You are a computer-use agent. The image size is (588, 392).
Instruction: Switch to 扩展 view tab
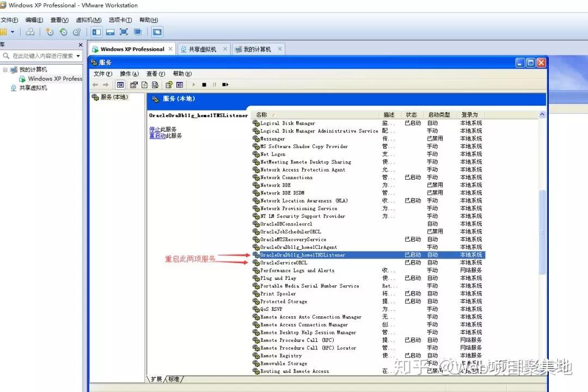[156, 379]
